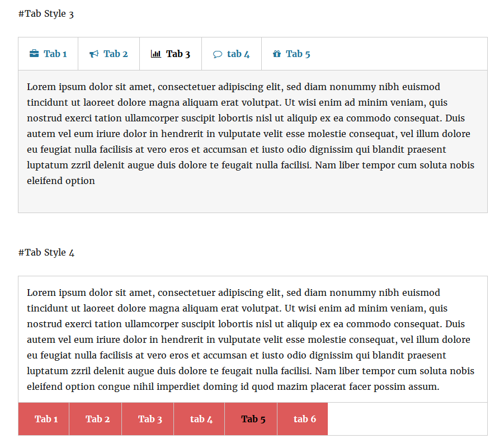Screen dimensions: 504x448
Task: Select the active Tab 3 label
Action: pos(178,54)
